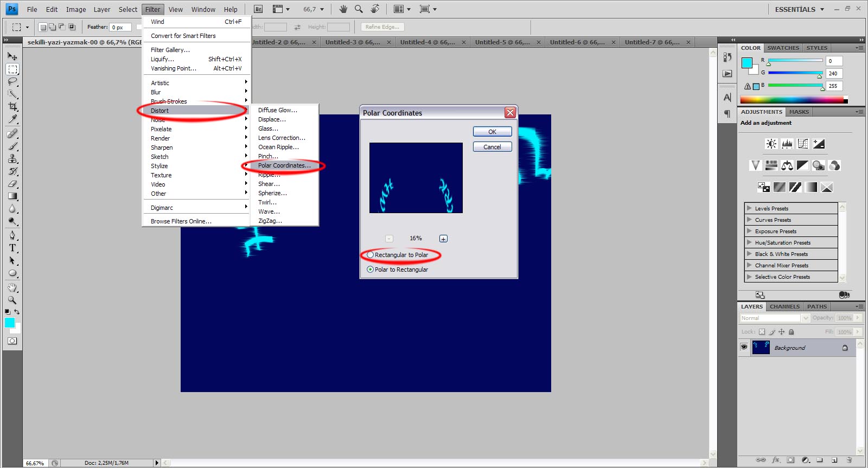Switch to the CHANNELS tab
Screen dimensions: 868x468
(784, 306)
